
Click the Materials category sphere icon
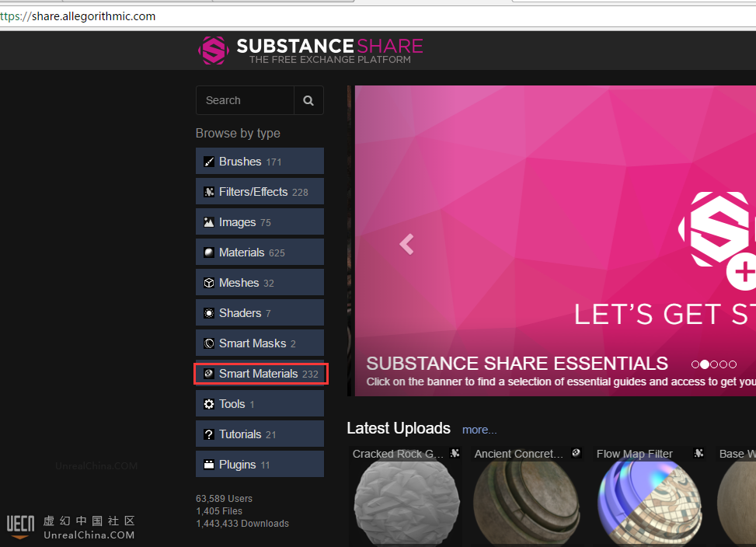click(x=209, y=253)
